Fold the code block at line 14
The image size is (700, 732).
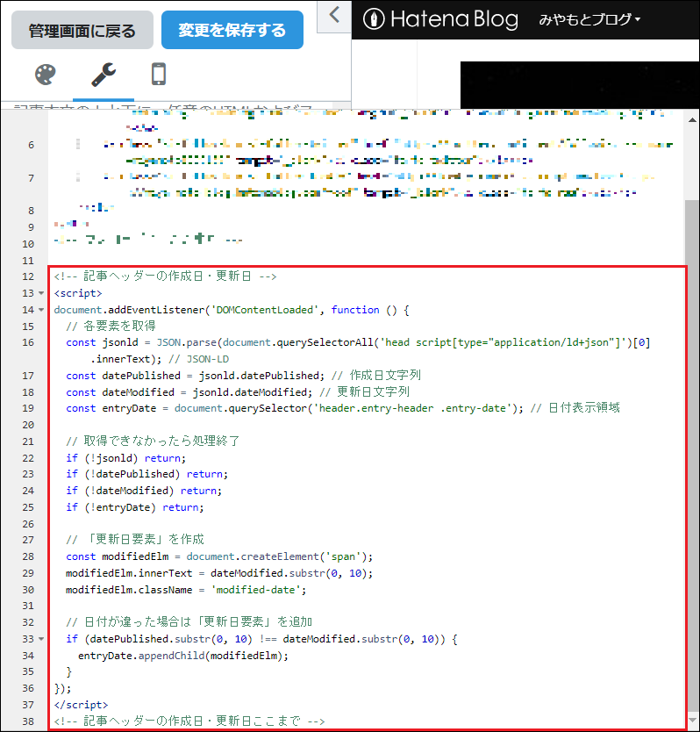coord(41,310)
